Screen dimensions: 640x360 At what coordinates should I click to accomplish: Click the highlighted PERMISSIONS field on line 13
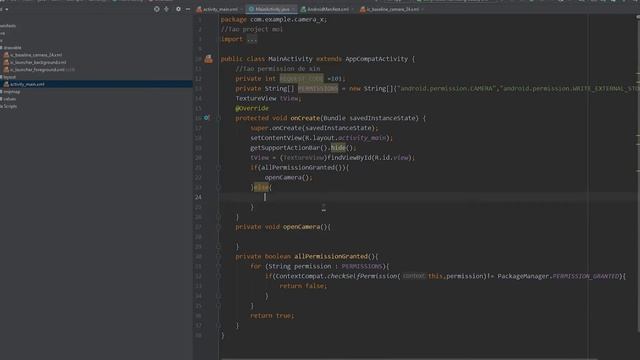click(x=318, y=89)
